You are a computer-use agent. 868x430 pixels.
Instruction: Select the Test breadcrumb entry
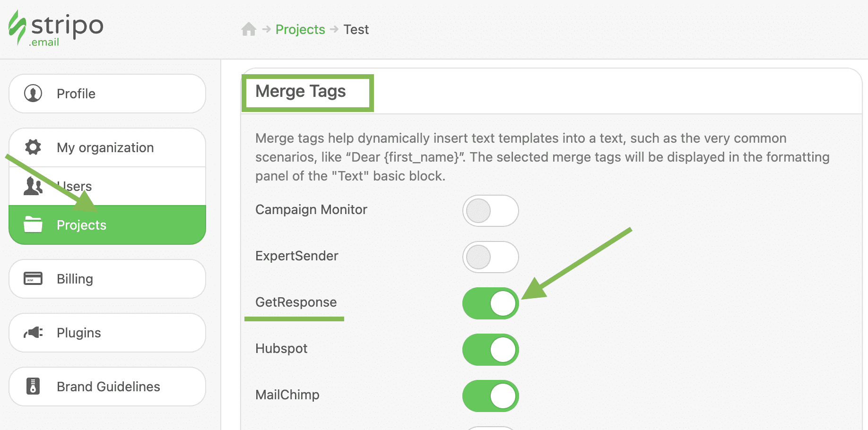pos(356,29)
